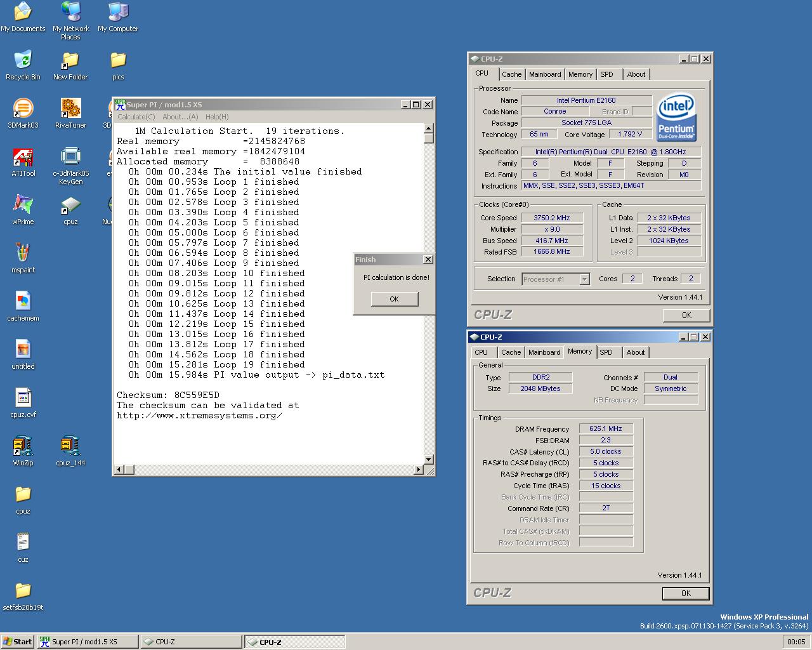Launch the RivaTuner shortcut icon
Viewport: 812px width, 650px height.
(x=70, y=114)
